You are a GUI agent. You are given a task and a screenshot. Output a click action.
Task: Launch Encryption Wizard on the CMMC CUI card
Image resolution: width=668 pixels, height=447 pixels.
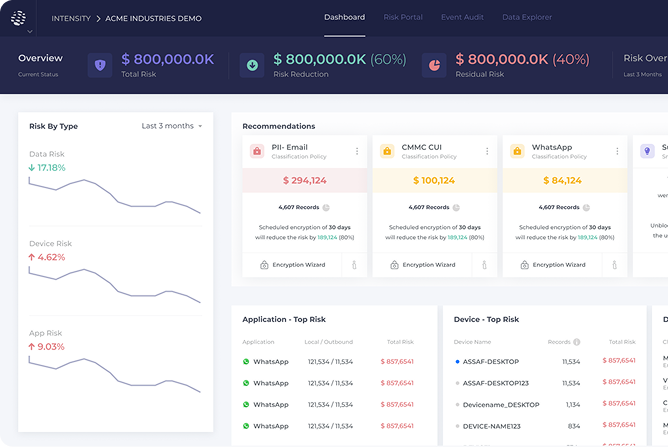(423, 265)
